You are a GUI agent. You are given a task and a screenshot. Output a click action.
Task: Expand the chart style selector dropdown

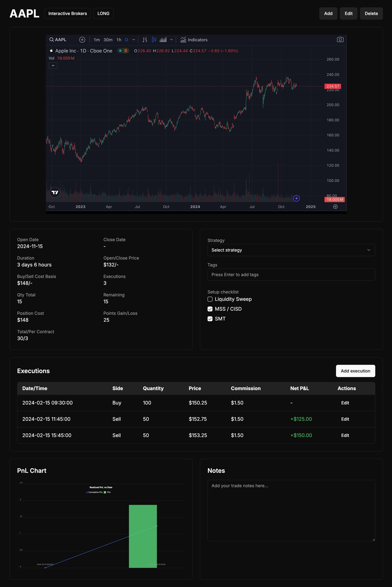click(172, 40)
